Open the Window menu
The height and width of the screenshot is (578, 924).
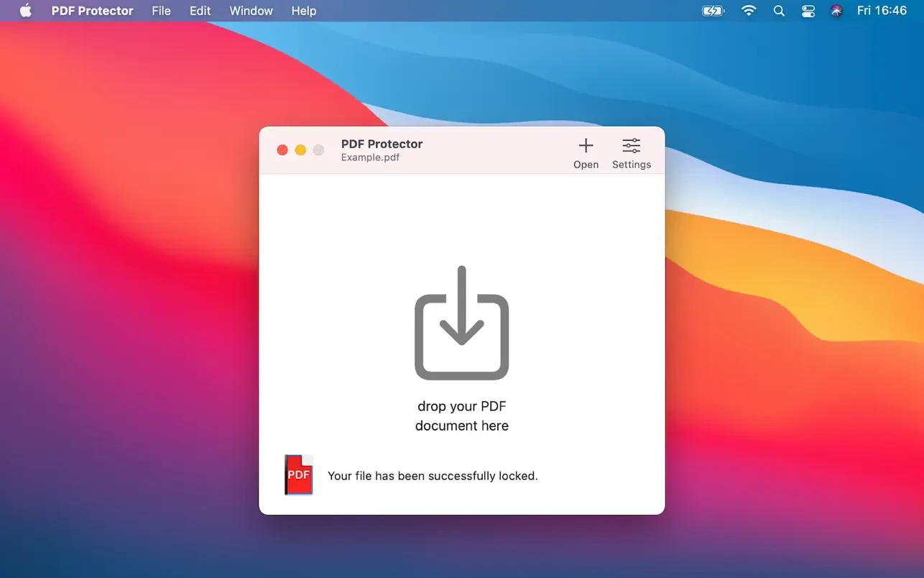point(251,11)
